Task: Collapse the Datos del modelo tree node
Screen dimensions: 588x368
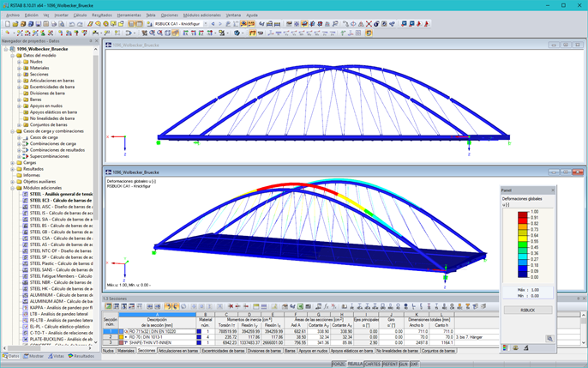Action: (x=12, y=56)
